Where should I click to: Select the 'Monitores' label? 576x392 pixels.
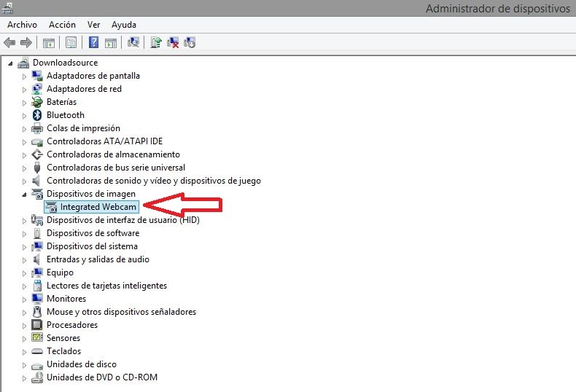66,299
